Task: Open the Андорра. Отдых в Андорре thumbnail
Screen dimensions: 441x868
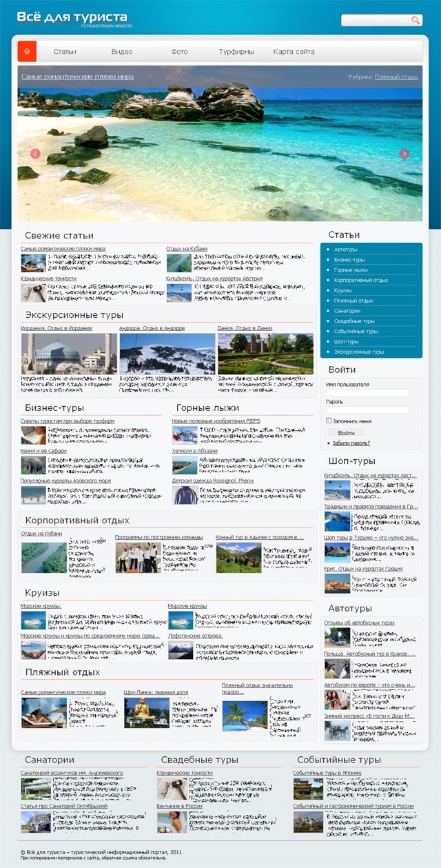Action: pos(167,354)
